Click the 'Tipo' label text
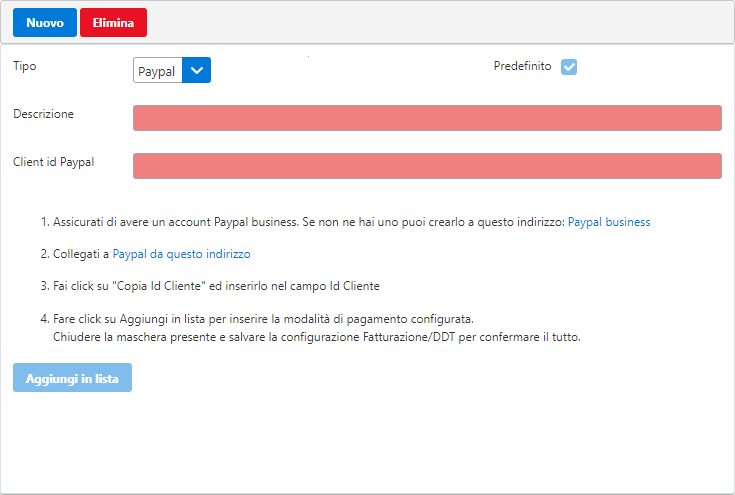Screen dimensions: 735x495 click(24, 66)
